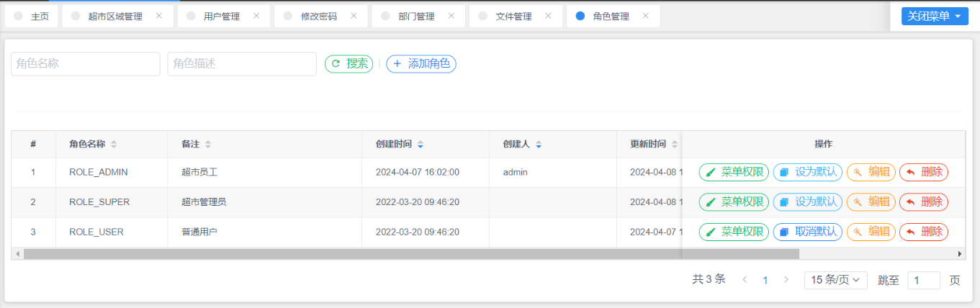Click the 添加角色 button

click(421, 63)
